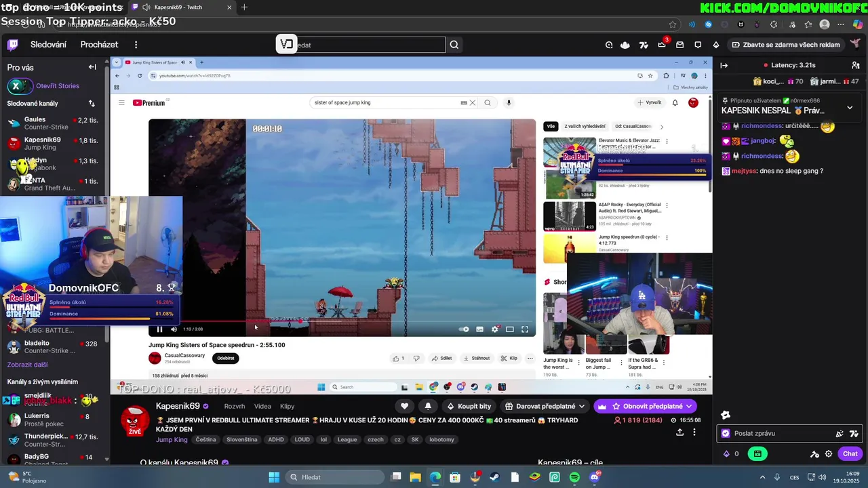Open the Twitch top-nav three-dot menu
Screen dimensions: 868x488
pos(136,45)
